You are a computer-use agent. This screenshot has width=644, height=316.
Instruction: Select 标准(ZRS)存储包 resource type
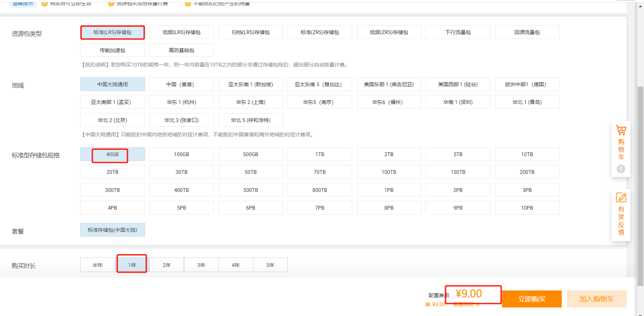[x=320, y=32]
